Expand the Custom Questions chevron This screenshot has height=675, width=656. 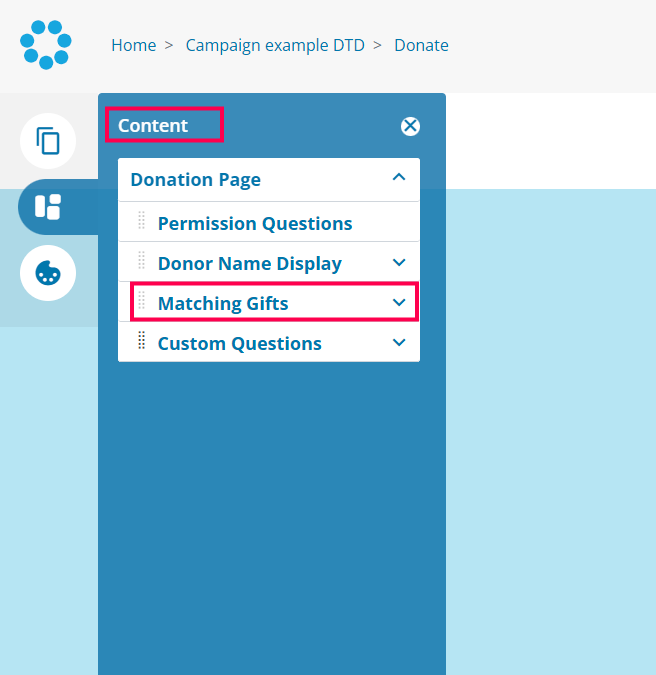[399, 342]
